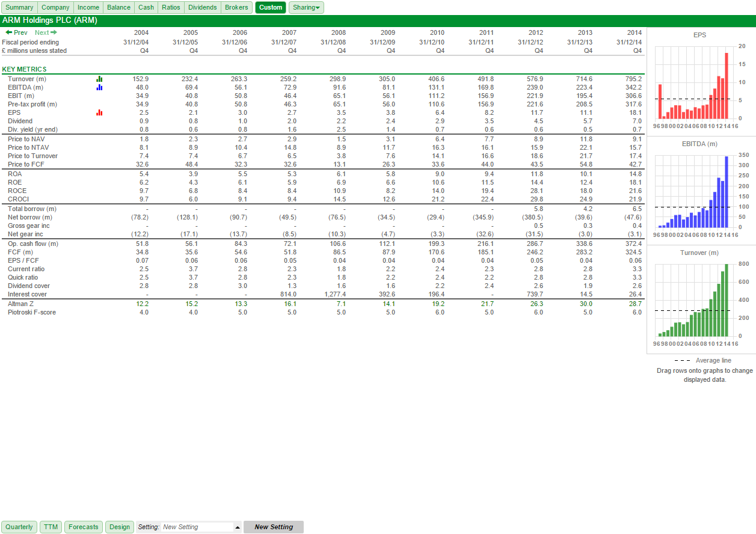The width and height of the screenshot is (756, 534).
Task: Click the Price to FCF row label
Action: click(26, 164)
